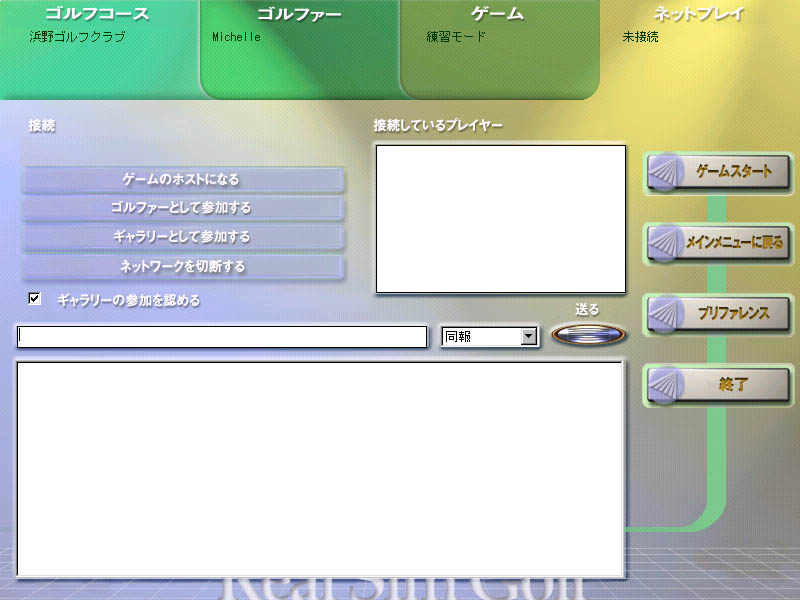Screen dimensions: 800x600
Task: Switch to the ゲーム tab
Action: tap(497, 14)
